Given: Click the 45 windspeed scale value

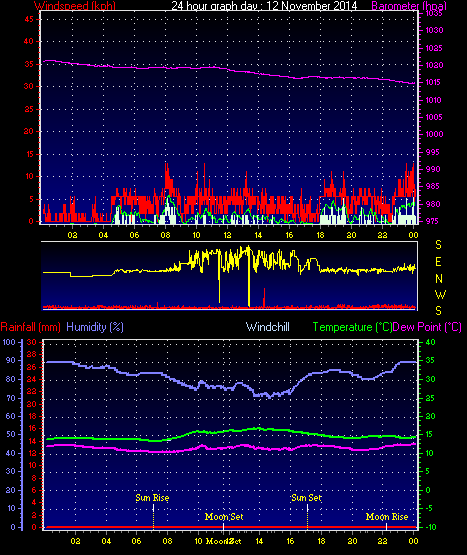Looking at the screenshot, I should coord(29,19).
